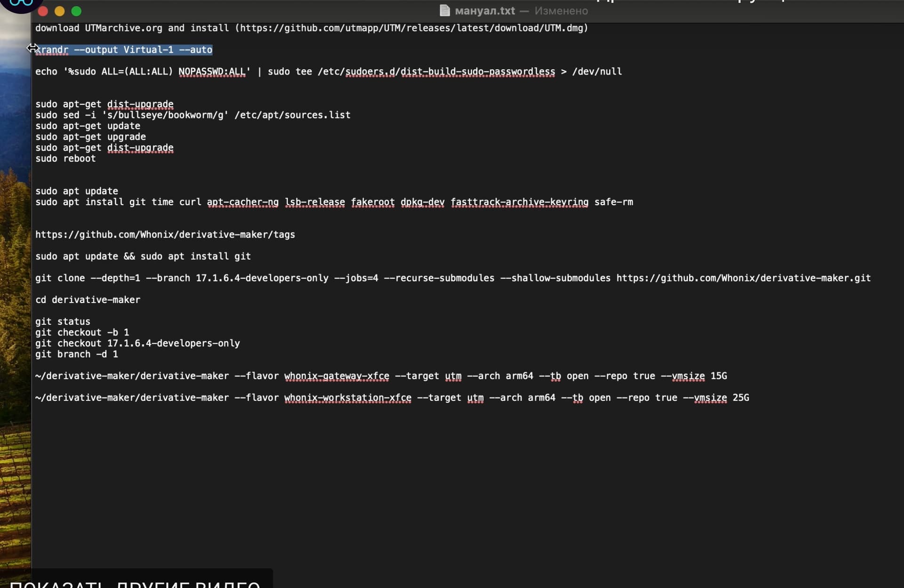Click the 'git checkout -b 1' line
Viewport: 904px width, 588px height.
pyautogui.click(x=82, y=332)
